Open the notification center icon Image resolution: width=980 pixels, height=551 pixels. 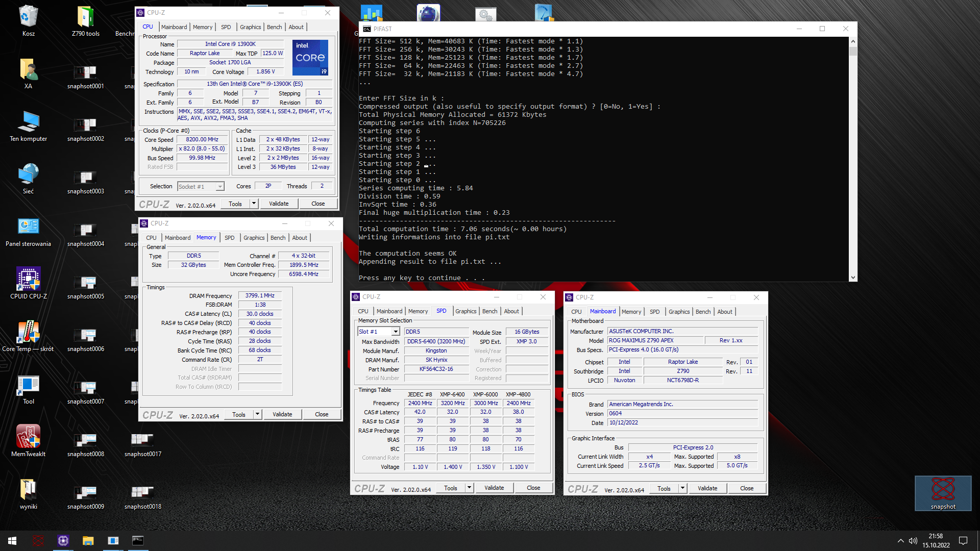963,541
